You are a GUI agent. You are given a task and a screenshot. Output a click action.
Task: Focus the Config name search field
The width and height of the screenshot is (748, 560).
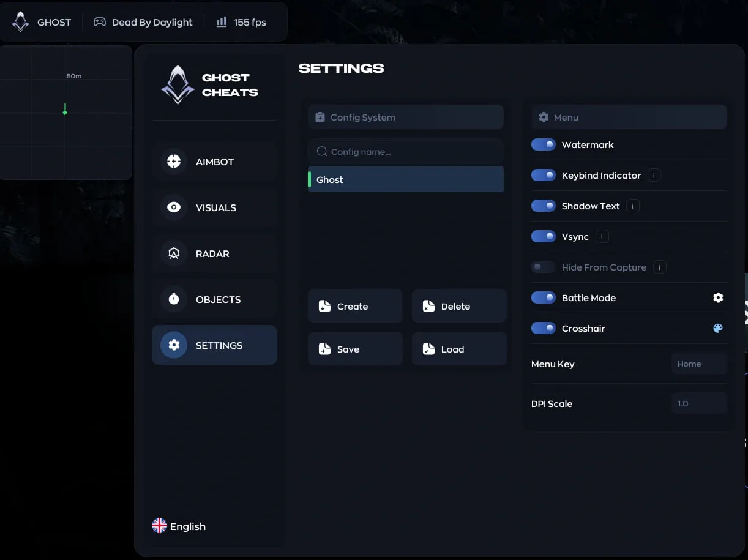tap(406, 151)
